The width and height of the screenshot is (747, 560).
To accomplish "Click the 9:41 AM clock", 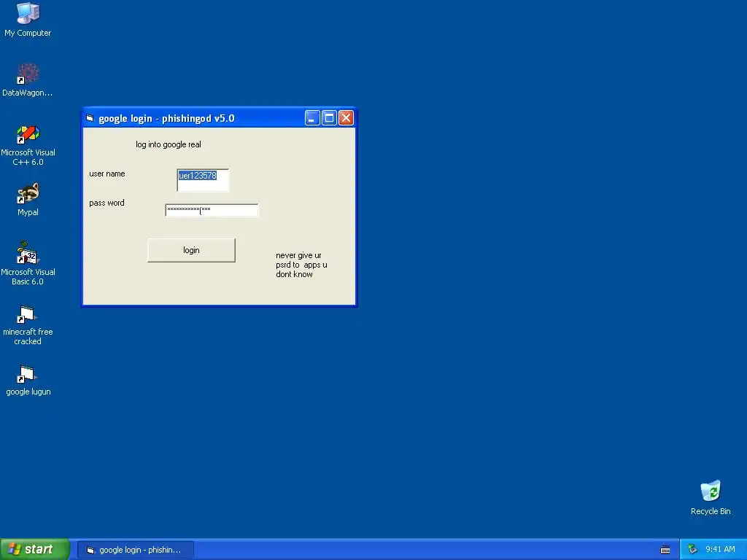I will [x=720, y=549].
